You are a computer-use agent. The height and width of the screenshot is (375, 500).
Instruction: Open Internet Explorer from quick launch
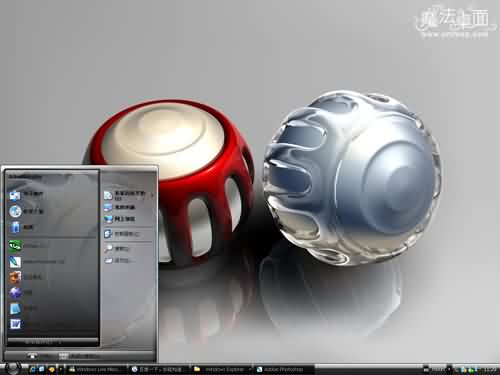click(x=32, y=369)
